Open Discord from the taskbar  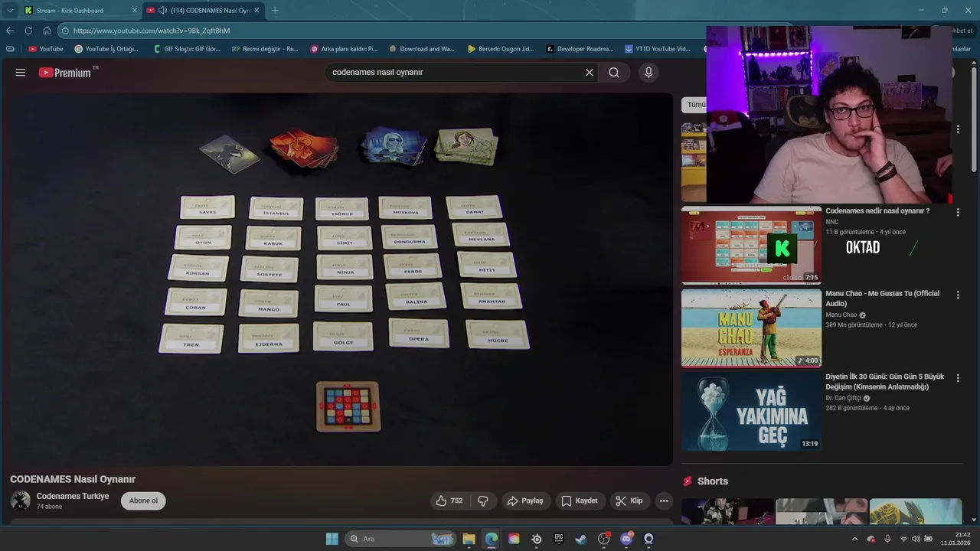coord(626,539)
